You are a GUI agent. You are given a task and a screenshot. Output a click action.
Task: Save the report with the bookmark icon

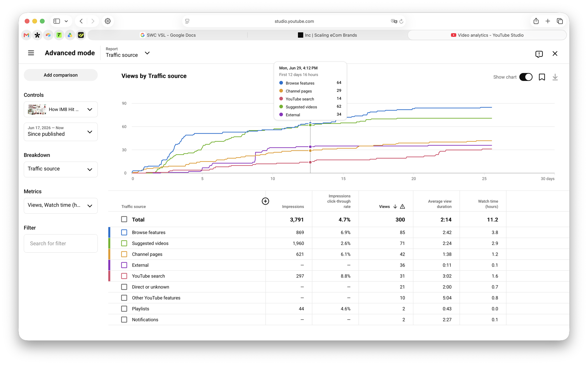(x=542, y=77)
